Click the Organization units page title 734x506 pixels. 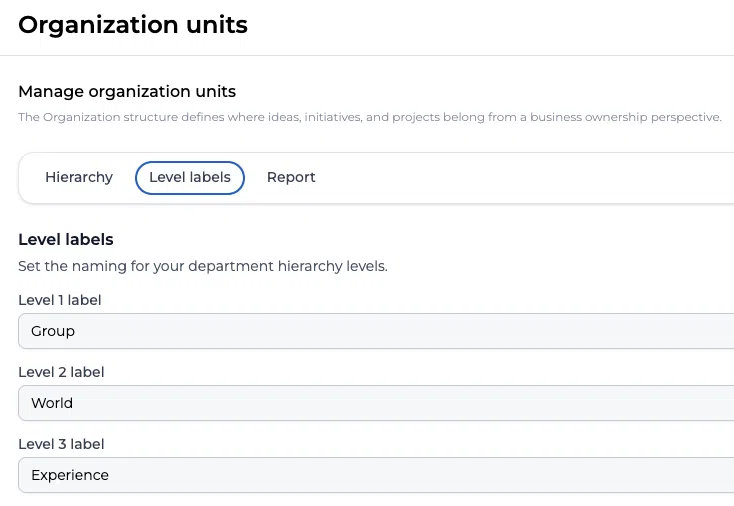click(133, 25)
